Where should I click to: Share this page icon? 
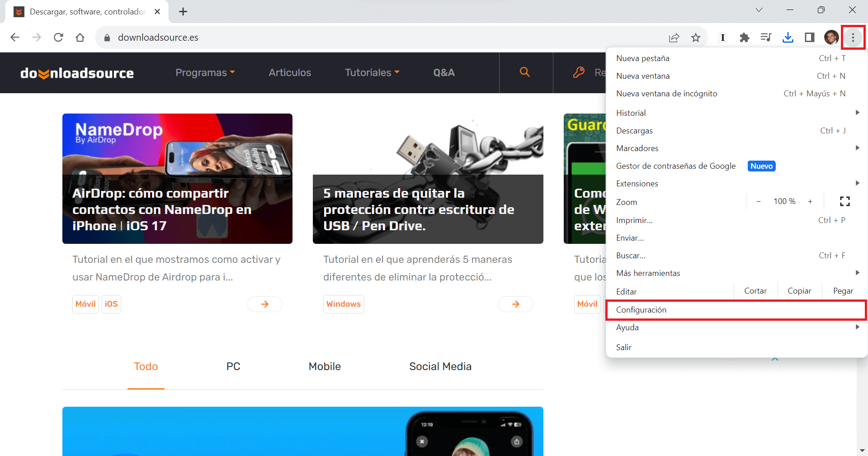point(674,38)
